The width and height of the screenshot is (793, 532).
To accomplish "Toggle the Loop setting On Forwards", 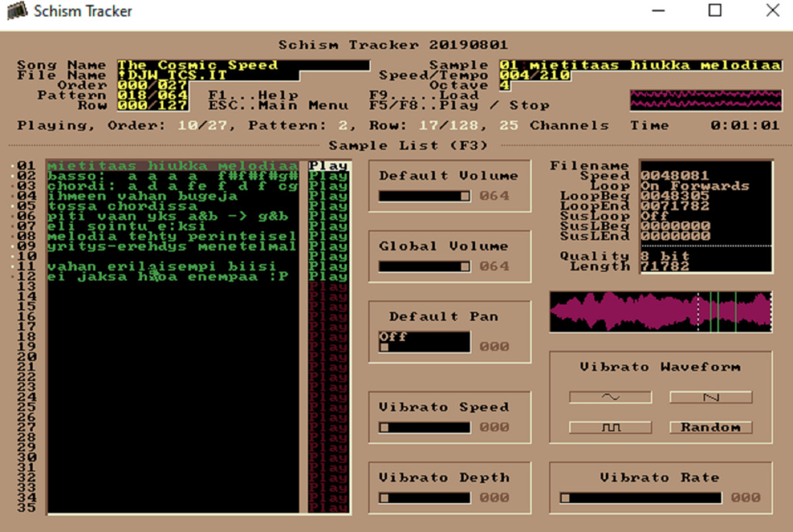I will (694, 186).
